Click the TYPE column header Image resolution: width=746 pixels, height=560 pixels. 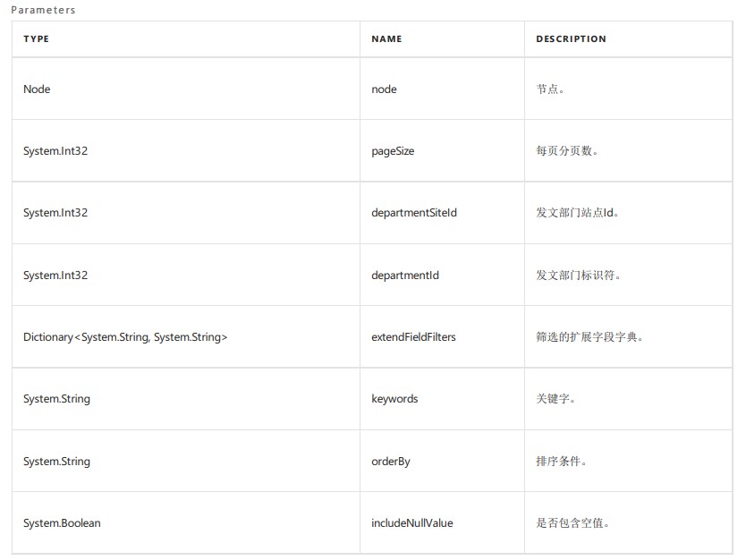point(36,39)
